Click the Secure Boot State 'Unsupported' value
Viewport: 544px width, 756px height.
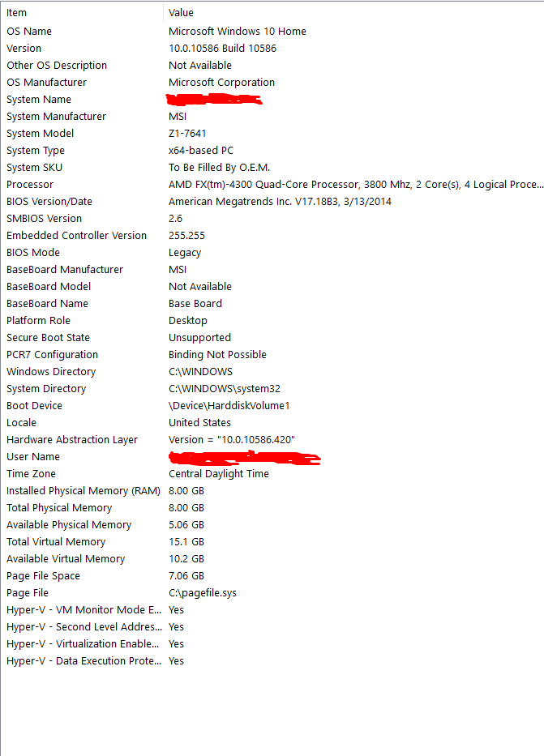(x=199, y=338)
